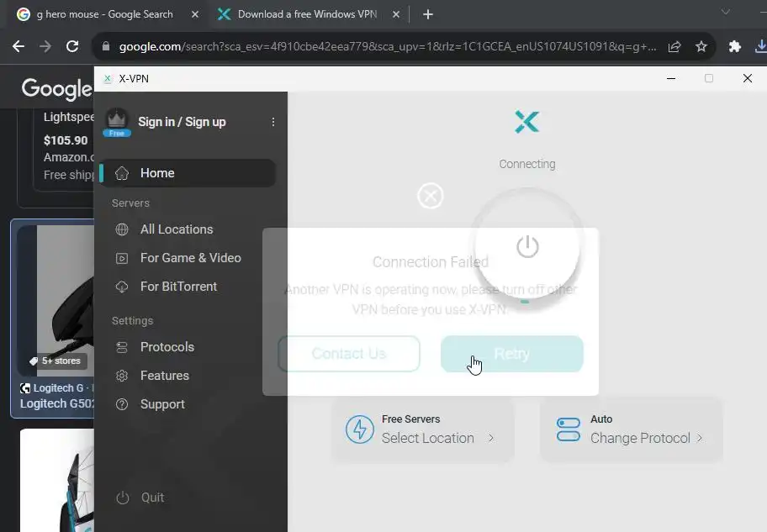The height and width of the screenshot is (532, 767).
Task: Click the Logitech G502 product title
Action: coord(56,404)
